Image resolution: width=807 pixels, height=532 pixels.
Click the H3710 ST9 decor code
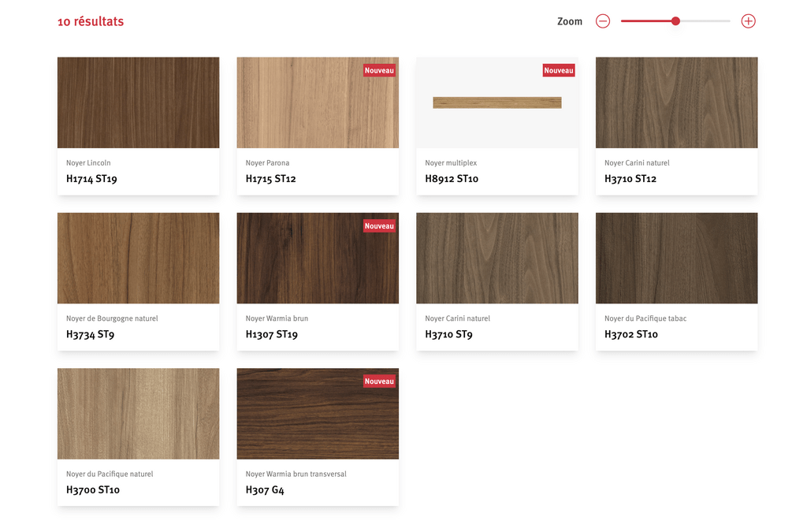[x=448, y=334]
